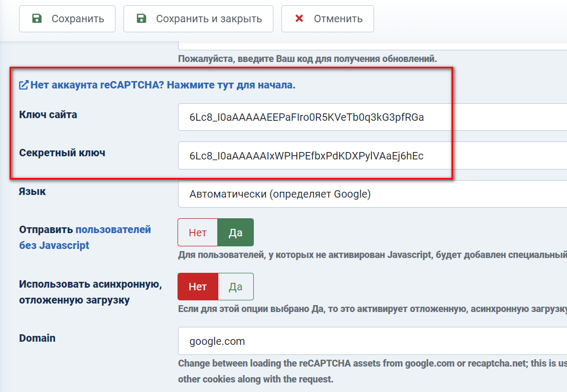567x392 pixels.
Task: Expand the Язык dropdown set to Автоматически
Action: (371, 194)
